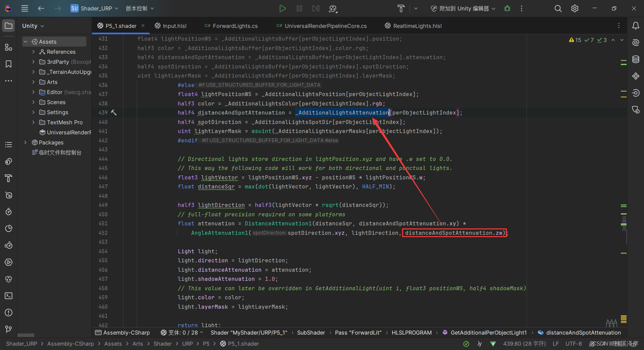Open the Structure tool window icon
644x350 pixels.
[9, 47]
